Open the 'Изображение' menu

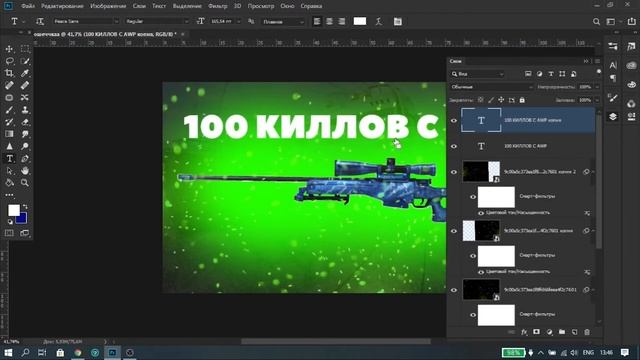click(x=108, y=6)
